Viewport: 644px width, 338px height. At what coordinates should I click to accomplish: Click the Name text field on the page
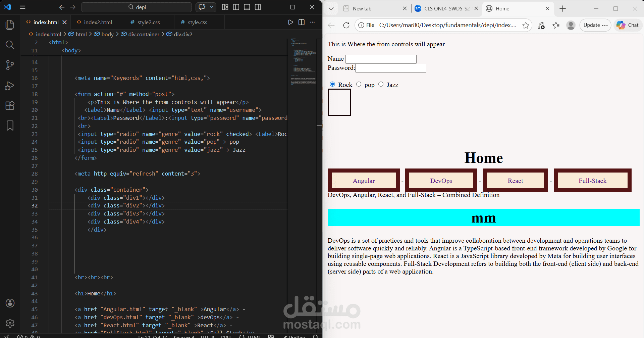[381, 59]
